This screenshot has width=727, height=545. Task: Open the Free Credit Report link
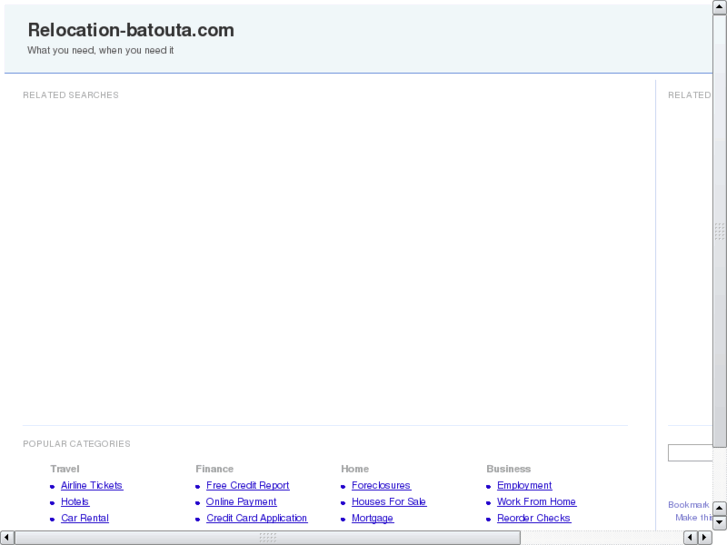(x=248, y=485)
